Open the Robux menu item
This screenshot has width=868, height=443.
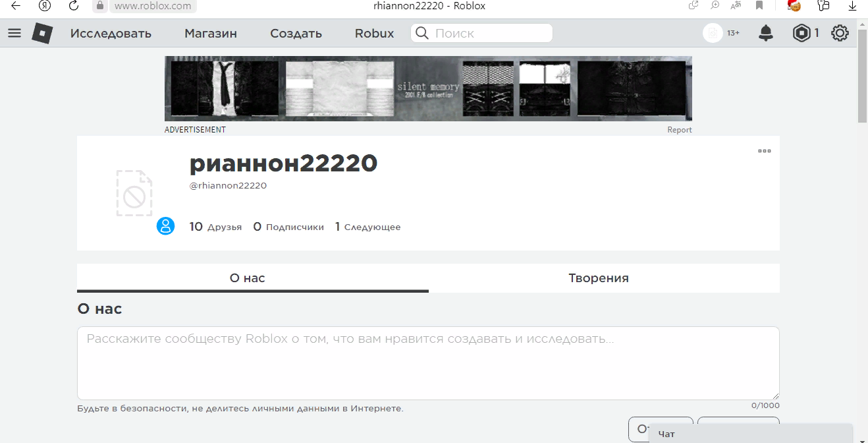tap(374, 34)
